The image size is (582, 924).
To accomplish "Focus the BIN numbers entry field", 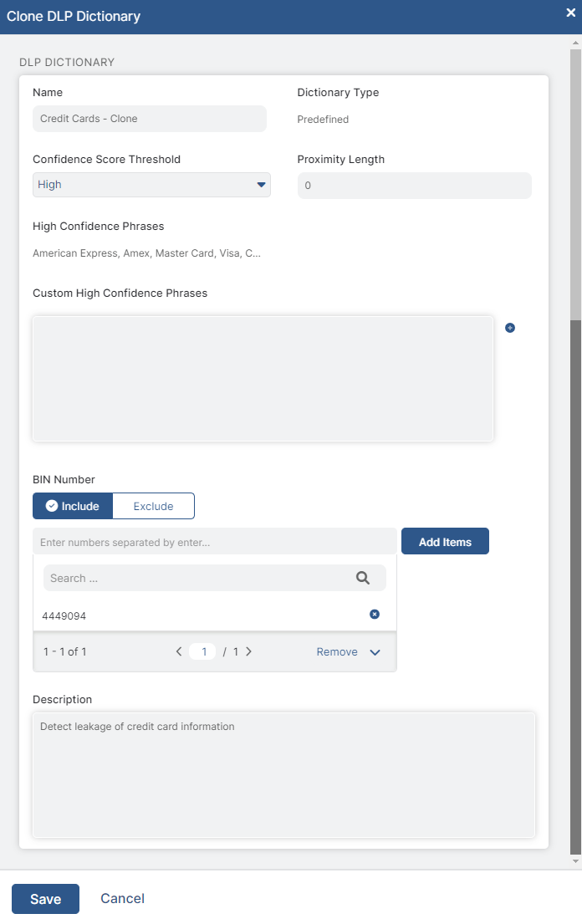I will (x=212, y=541).
